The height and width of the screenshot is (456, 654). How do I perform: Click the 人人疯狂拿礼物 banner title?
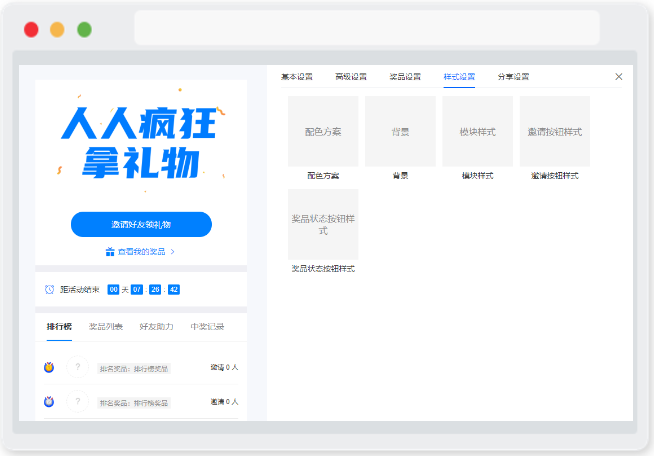click(x=140, y=143)
